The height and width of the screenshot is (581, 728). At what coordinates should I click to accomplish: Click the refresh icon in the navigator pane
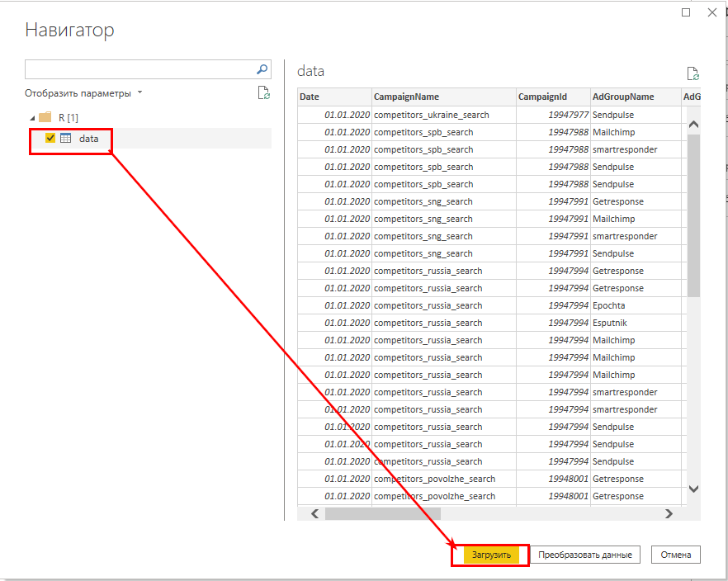[264, 93]
